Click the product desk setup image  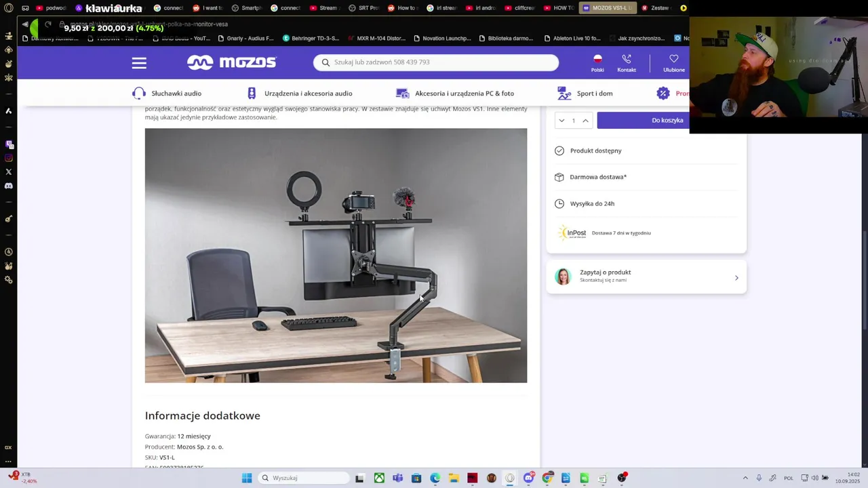click(336, 256)
